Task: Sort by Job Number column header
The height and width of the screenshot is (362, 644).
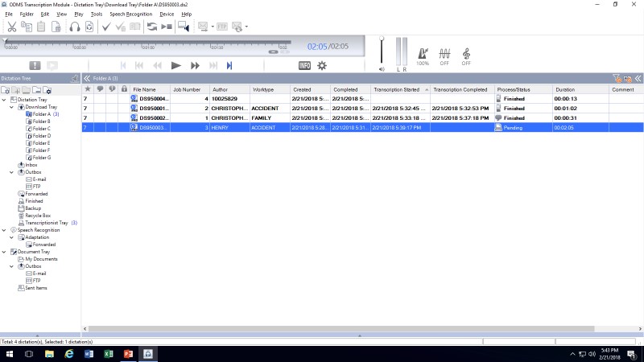Action: (x=189, y=89)
